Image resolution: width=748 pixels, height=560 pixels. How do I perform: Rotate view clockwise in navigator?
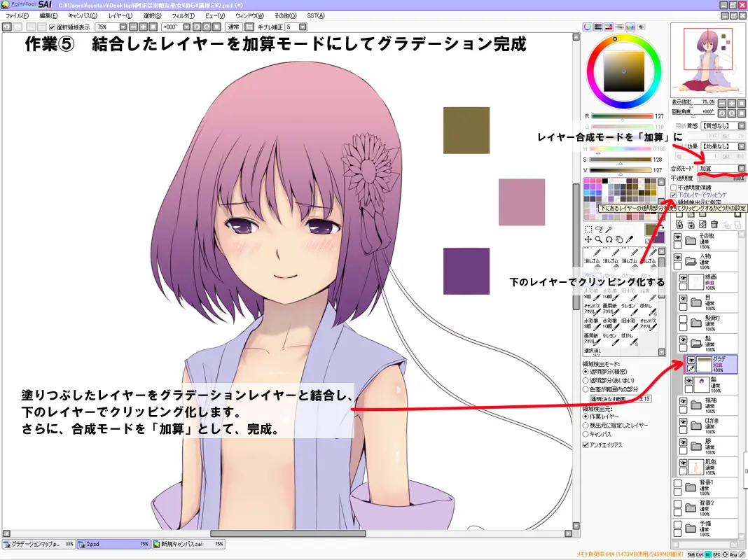pyautogui.click(x=732, y=113)
